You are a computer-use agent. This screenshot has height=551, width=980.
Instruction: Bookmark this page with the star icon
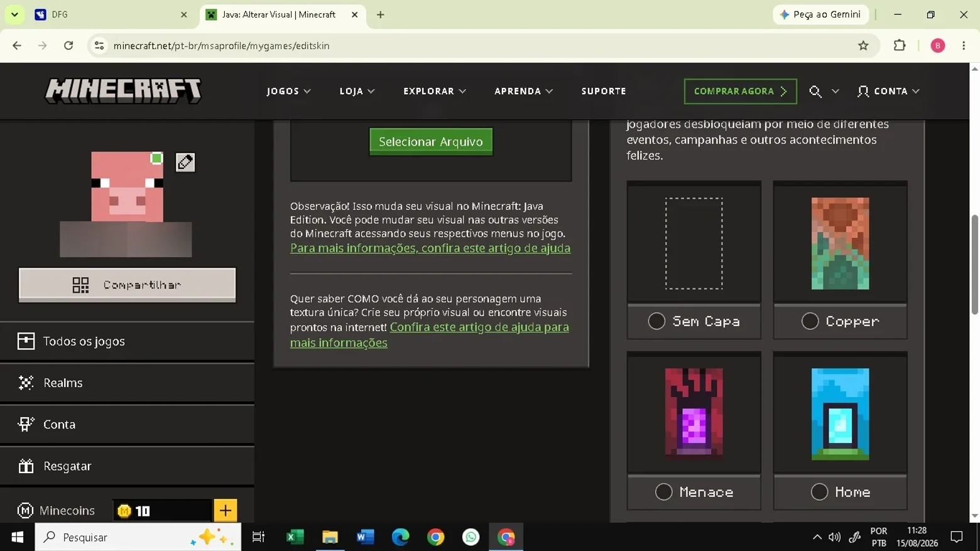pos(863,45)
